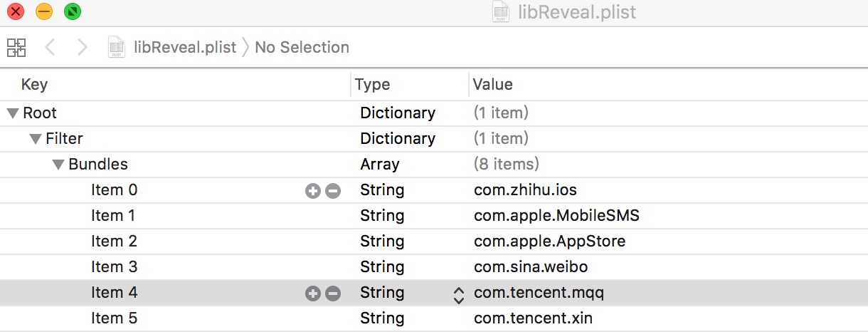Go back with the left chevron
Image resolution: width=868 pixels, height=332 pixels.
tap(50, 48)
